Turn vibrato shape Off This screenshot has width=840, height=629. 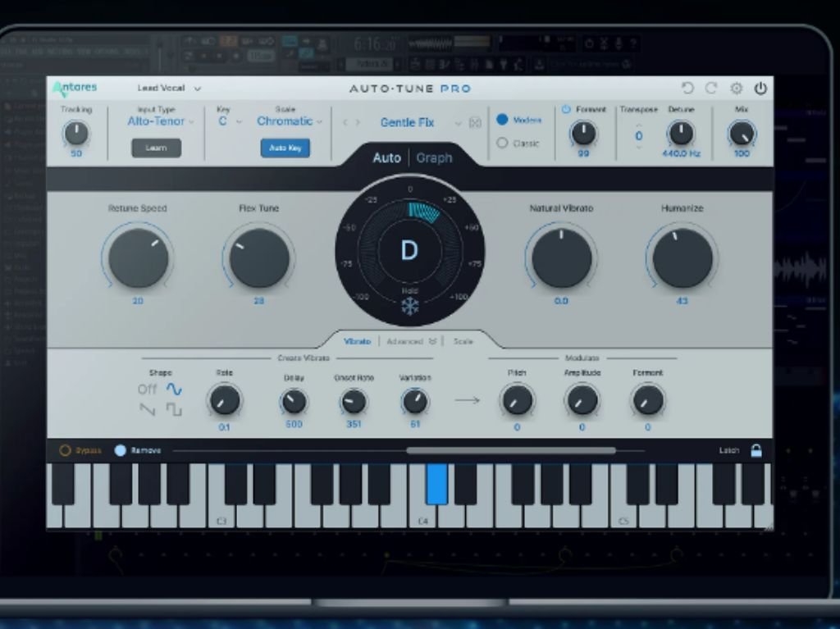pyautogui.click(x=147, y=389)
